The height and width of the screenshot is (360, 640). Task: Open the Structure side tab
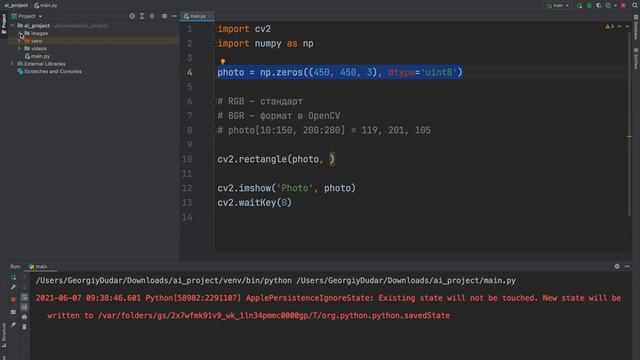pos(4,336)
